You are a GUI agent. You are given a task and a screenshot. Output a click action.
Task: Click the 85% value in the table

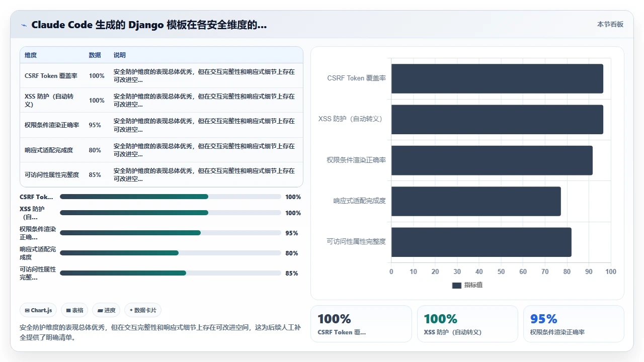pyautogui.click(x=95, y=175)
